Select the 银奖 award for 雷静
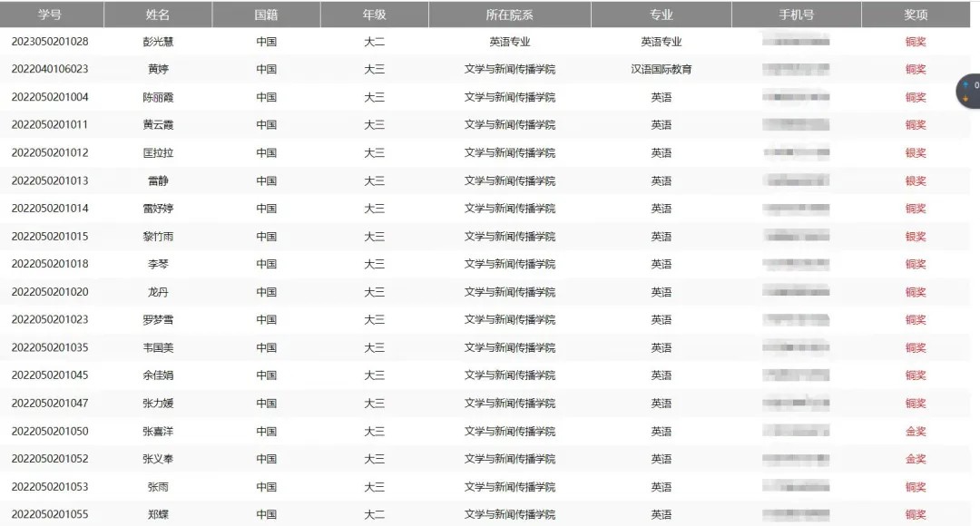The width and height of the screenshot is (980, 526). 916,181
